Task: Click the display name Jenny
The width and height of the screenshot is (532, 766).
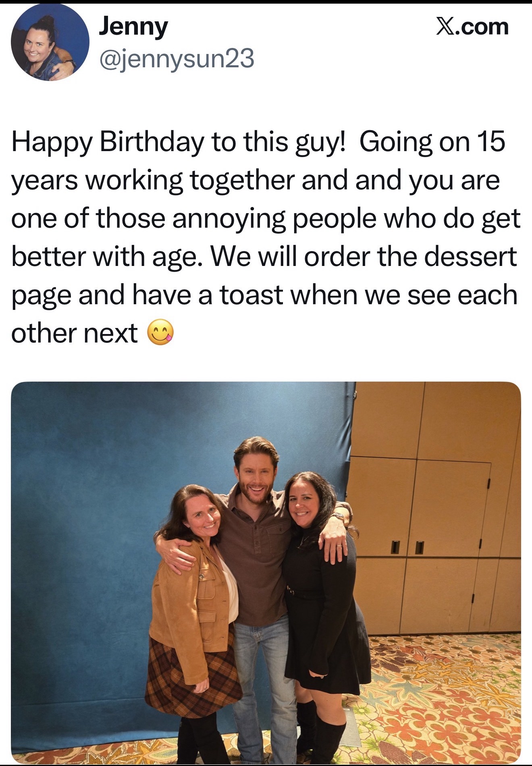Action: [133, 27]
